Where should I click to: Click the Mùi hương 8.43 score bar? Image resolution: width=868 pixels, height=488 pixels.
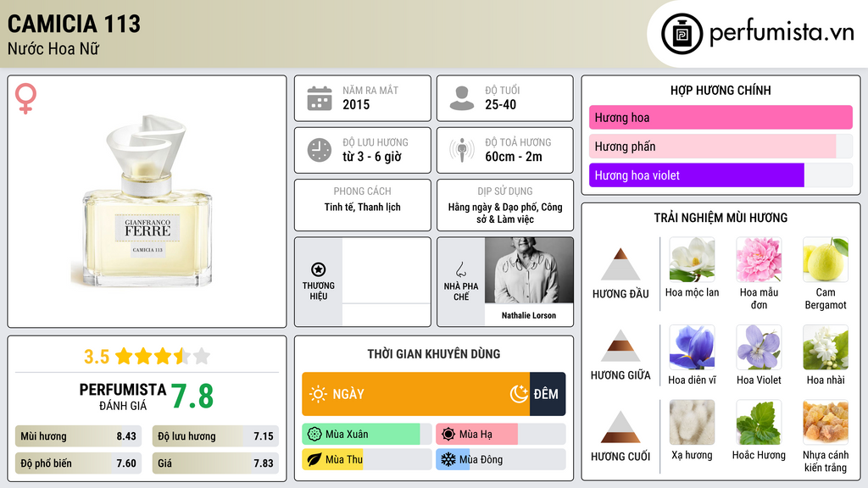[78, 436]
